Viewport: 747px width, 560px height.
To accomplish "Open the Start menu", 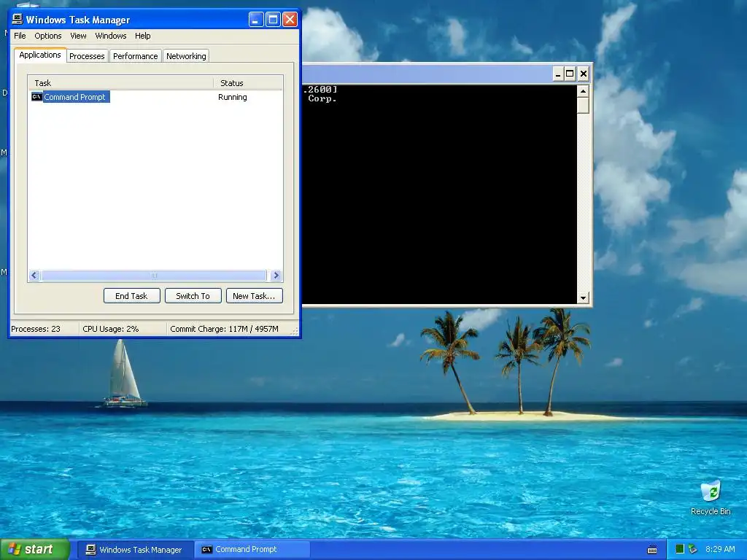I will [35, 549].
